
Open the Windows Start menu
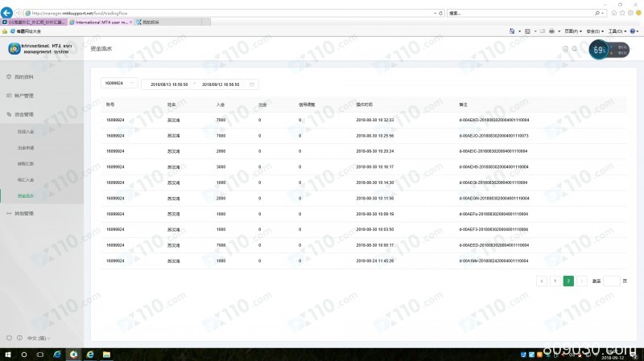point(7,355)
